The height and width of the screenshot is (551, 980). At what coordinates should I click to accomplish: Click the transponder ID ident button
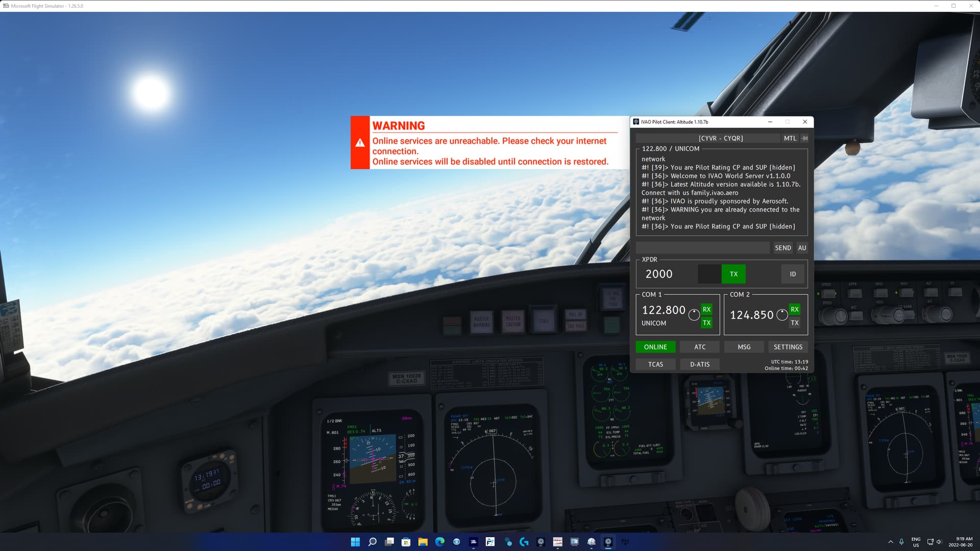pyautogui.click(x=793, y=274)
